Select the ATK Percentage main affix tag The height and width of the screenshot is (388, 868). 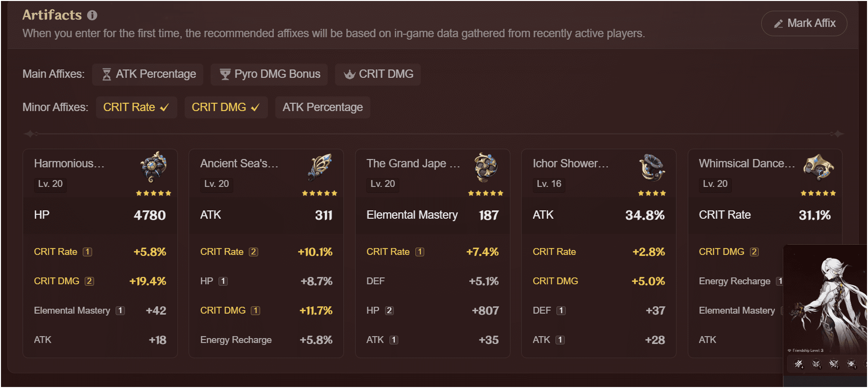tap(148, 74)
